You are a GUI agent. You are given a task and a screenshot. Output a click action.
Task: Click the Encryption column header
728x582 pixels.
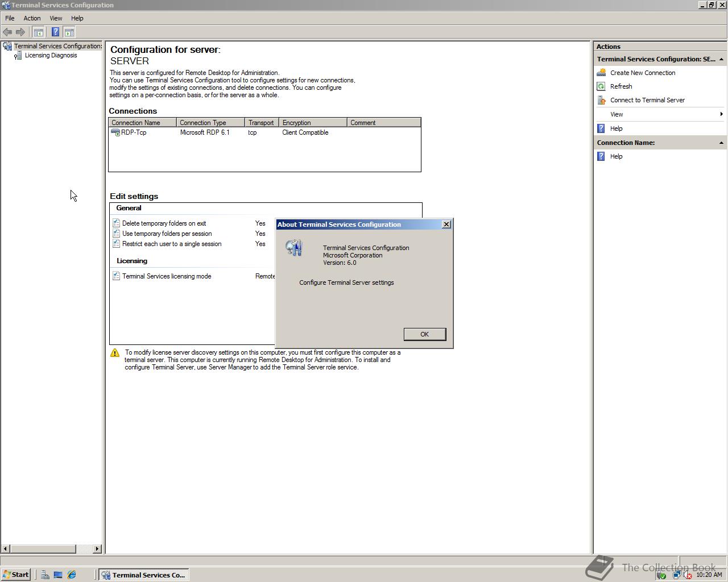313,123
